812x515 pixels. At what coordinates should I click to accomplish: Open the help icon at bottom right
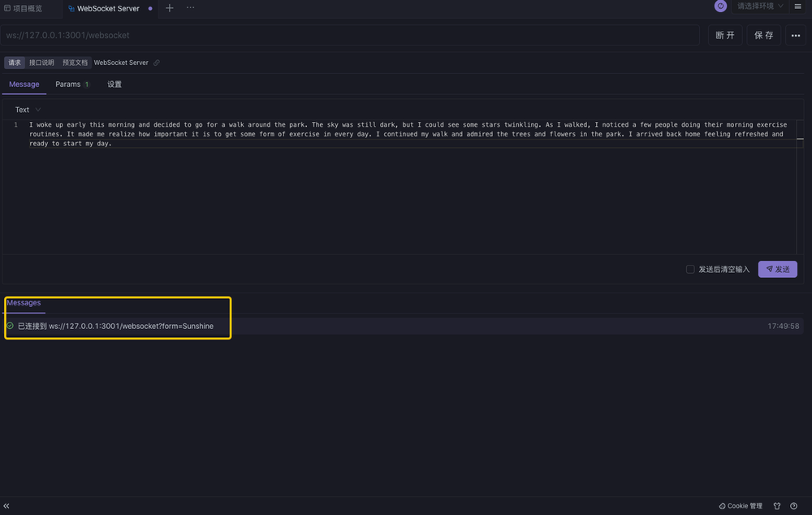793,505
